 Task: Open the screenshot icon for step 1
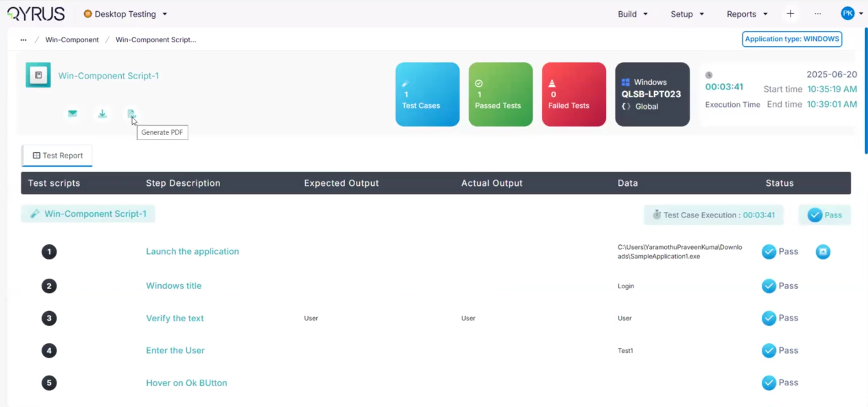pyautogui.click(x=823, y=252)
